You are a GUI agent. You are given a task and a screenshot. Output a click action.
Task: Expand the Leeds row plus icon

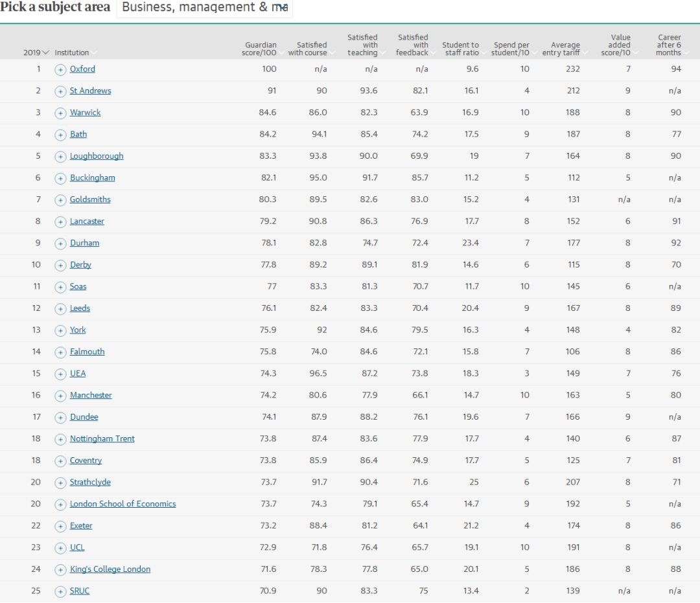pos(60,309)
